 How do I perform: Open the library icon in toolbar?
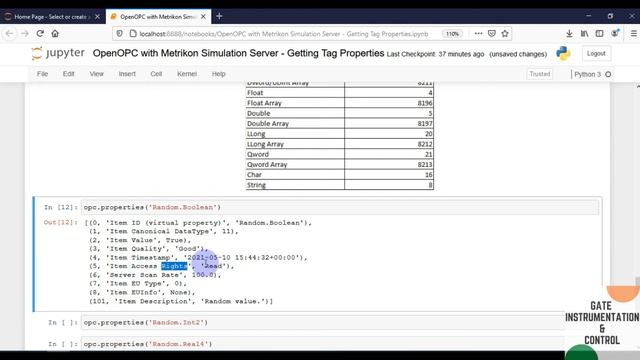click(x=584, y=33)
